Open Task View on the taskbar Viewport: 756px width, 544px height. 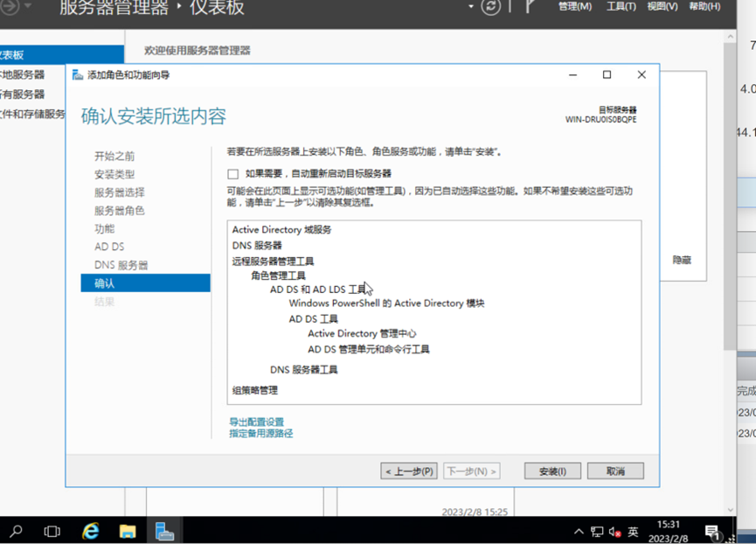click(52, 531)
